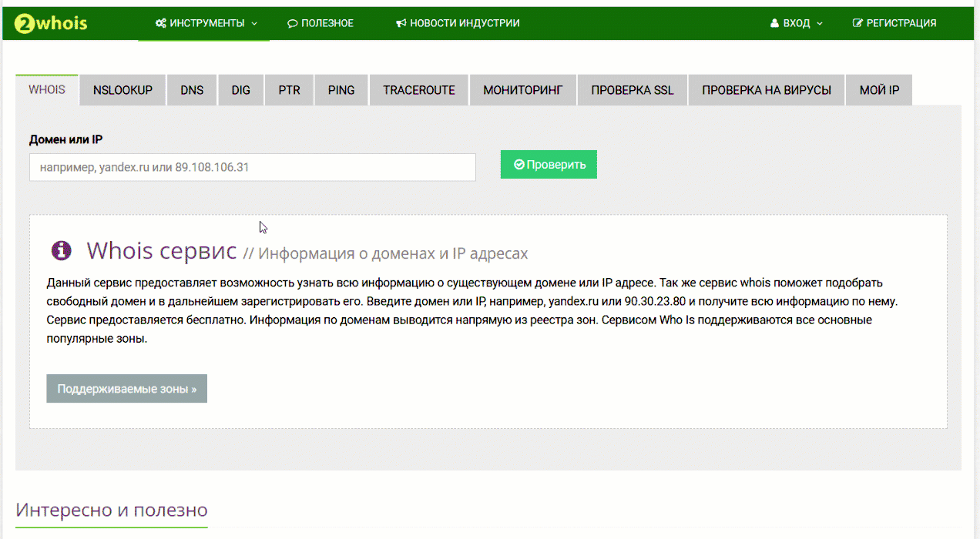Viewport: 980px width, 539px height.
Task: Click the edit icon beside Регистрация
Action: 857,23
